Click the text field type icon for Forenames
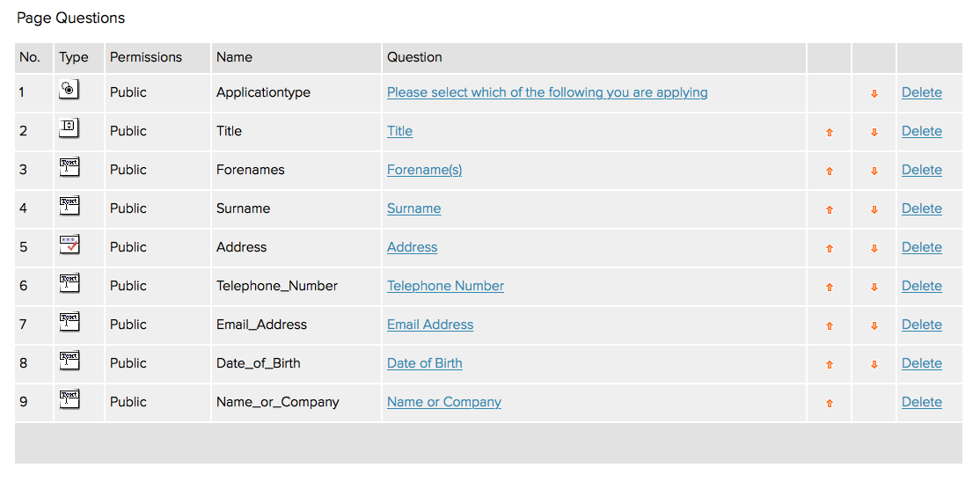The width and height of the screenshot is (980, 482). (69, 167)
